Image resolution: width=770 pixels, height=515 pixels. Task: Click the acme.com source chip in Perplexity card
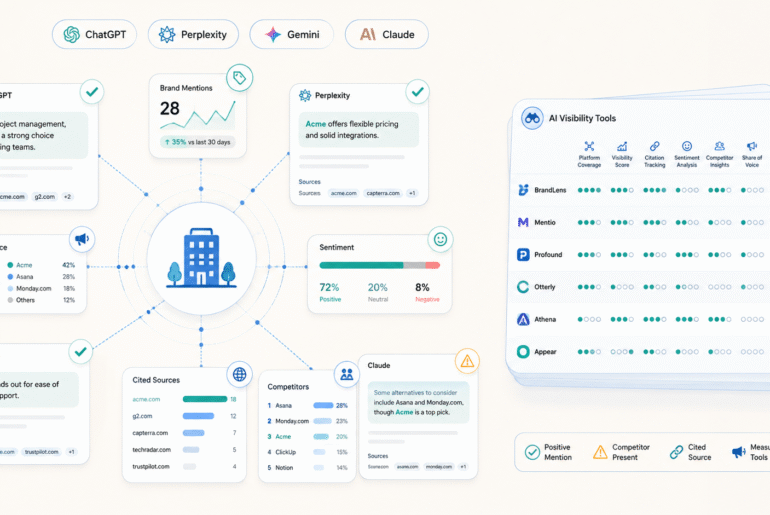(344, 193)
